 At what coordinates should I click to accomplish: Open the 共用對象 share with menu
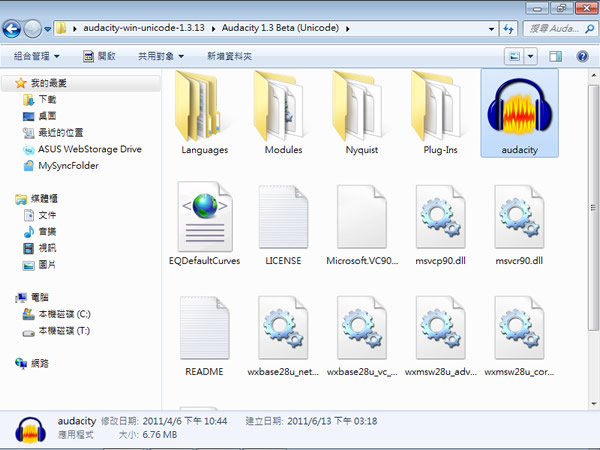[161, 56]
